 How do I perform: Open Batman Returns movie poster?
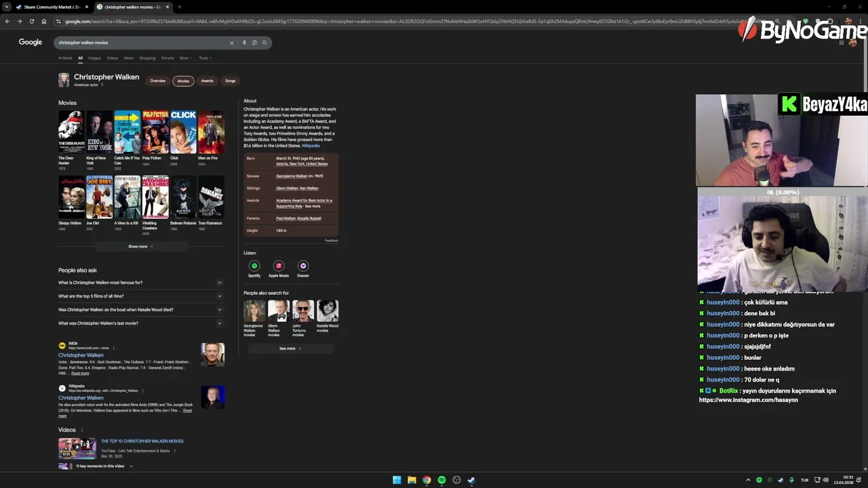pos(183,197)
